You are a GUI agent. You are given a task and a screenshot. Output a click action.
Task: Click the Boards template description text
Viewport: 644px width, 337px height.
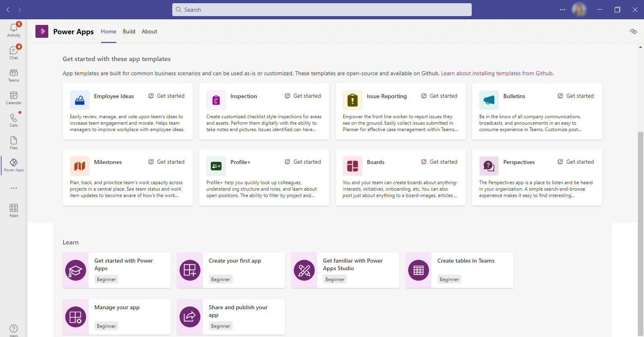click(x=400, y=189)
